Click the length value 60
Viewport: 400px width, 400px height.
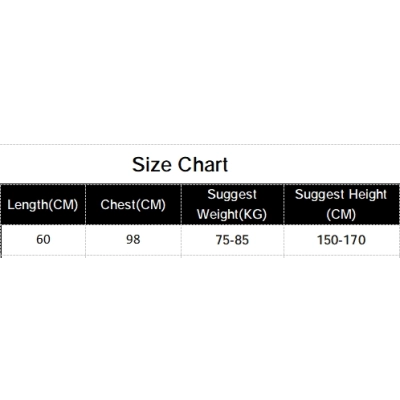coord(43,239)
